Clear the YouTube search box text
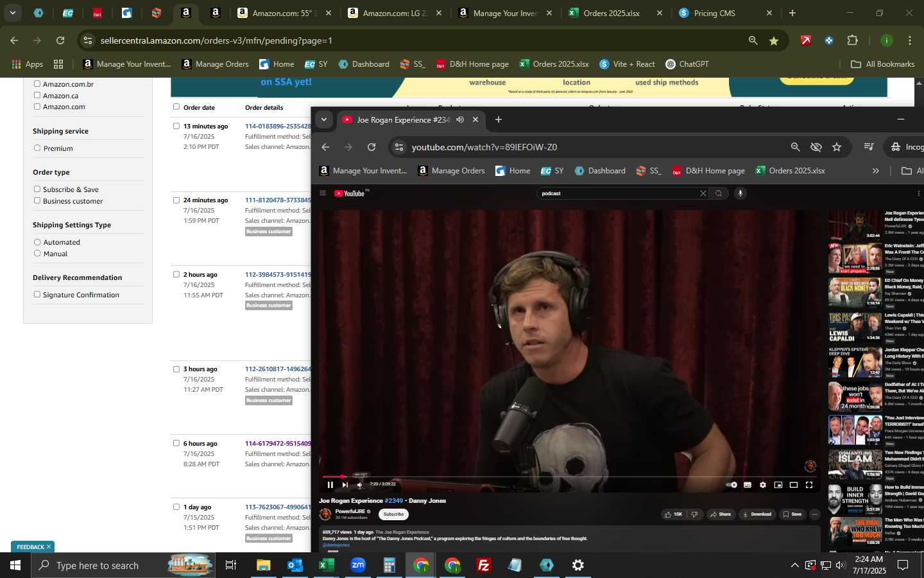The height and width of the screenshot is (578, 924). (x=703, y=193)
